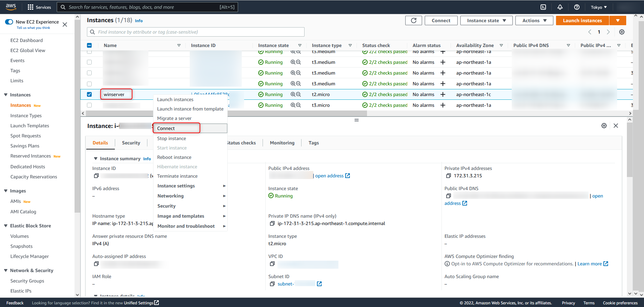Switch to the Monitoring tab
This screenshot has width=644, height=307.
point(282,143)
